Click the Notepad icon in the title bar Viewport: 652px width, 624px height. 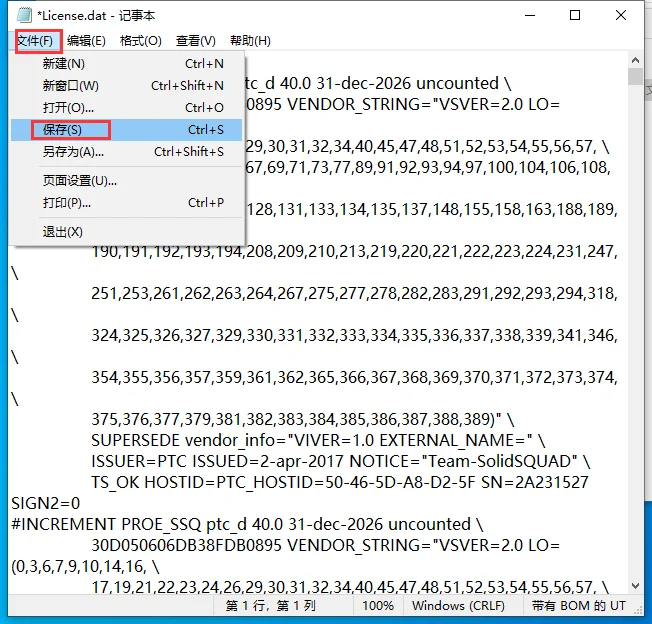[x=24, y=15]
